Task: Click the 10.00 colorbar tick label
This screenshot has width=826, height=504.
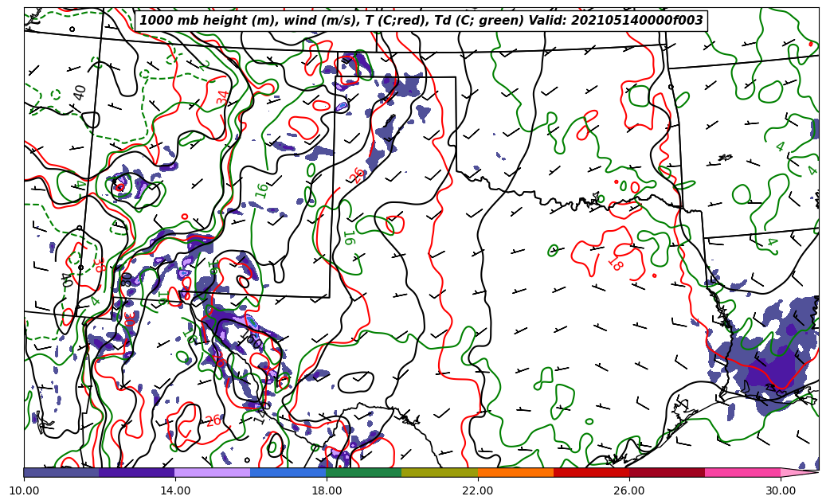Action: [24, 490]
